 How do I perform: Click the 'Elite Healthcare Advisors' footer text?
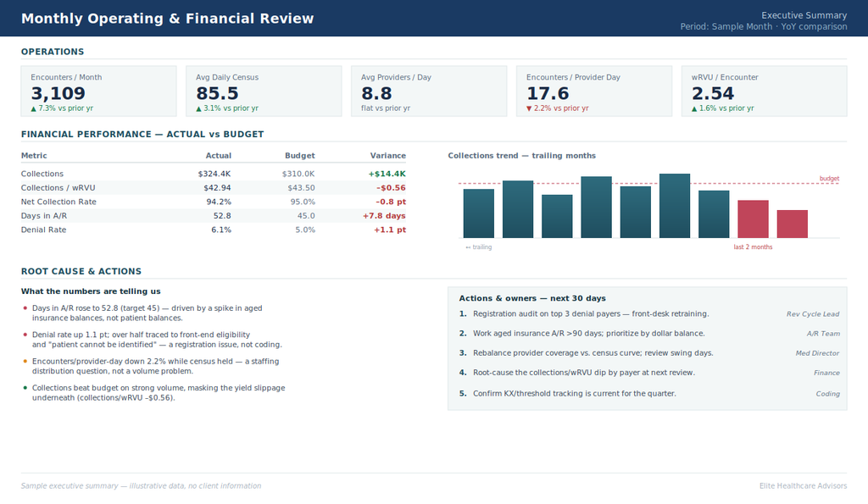coord(803,486)
